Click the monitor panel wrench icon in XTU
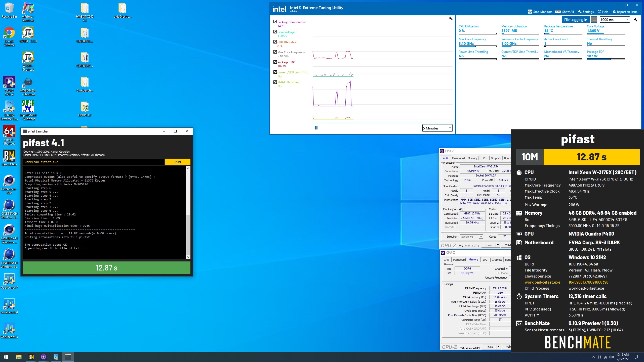The height and width of the screenshot is (362, 644). coord(635,20)
